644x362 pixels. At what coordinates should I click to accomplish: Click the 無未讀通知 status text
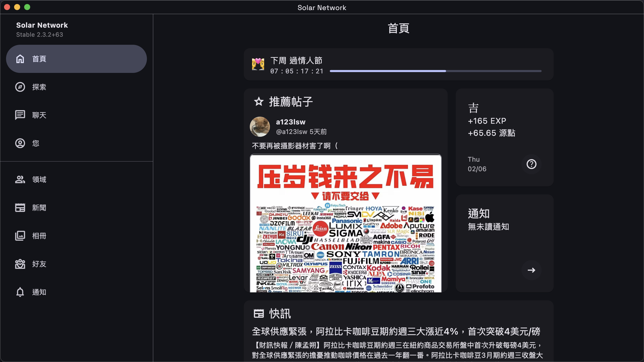click(x=489, y=227)
